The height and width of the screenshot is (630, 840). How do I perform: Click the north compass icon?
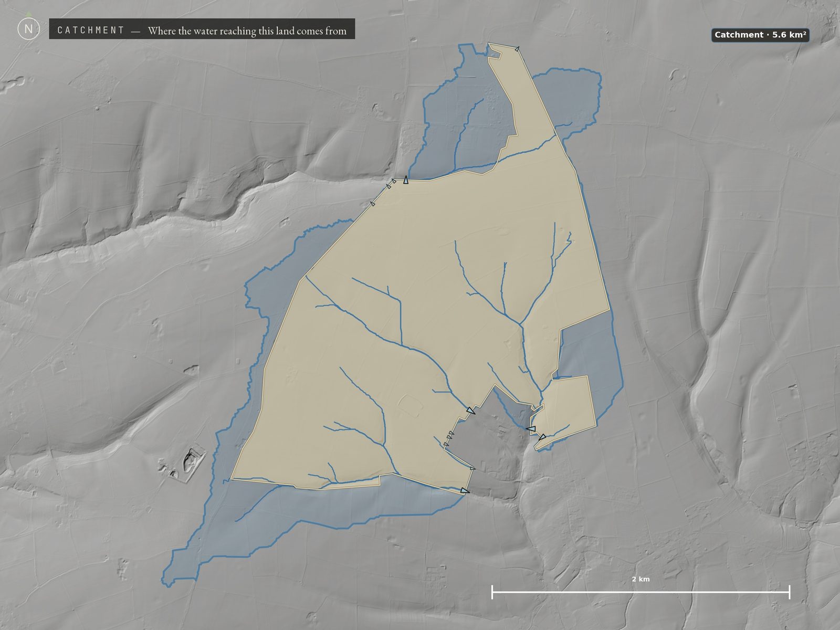[28, 28]
